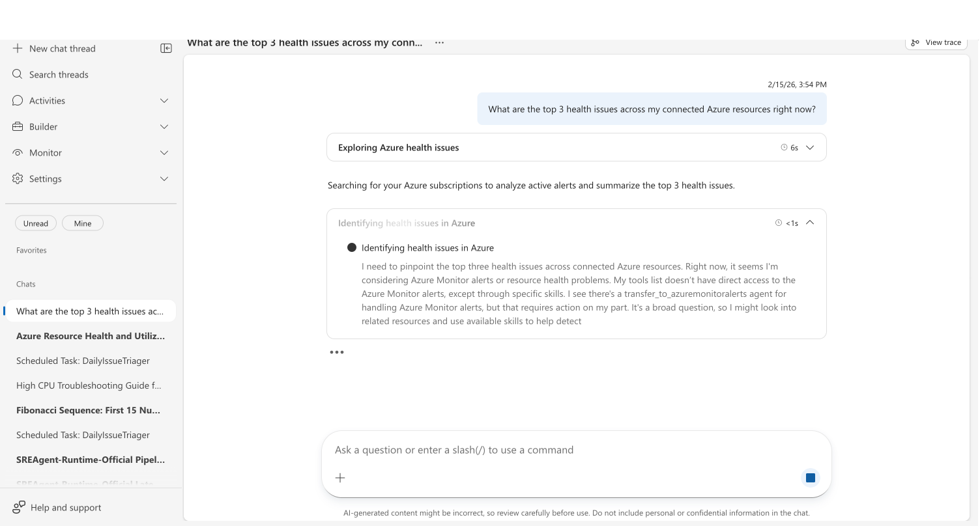
Task: Open Help and support
Action: 57,507
